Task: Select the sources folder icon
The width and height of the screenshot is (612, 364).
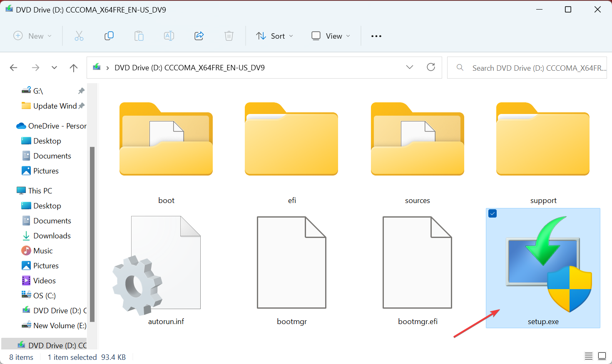Action: pyautogui.click(x=418, y=139)
